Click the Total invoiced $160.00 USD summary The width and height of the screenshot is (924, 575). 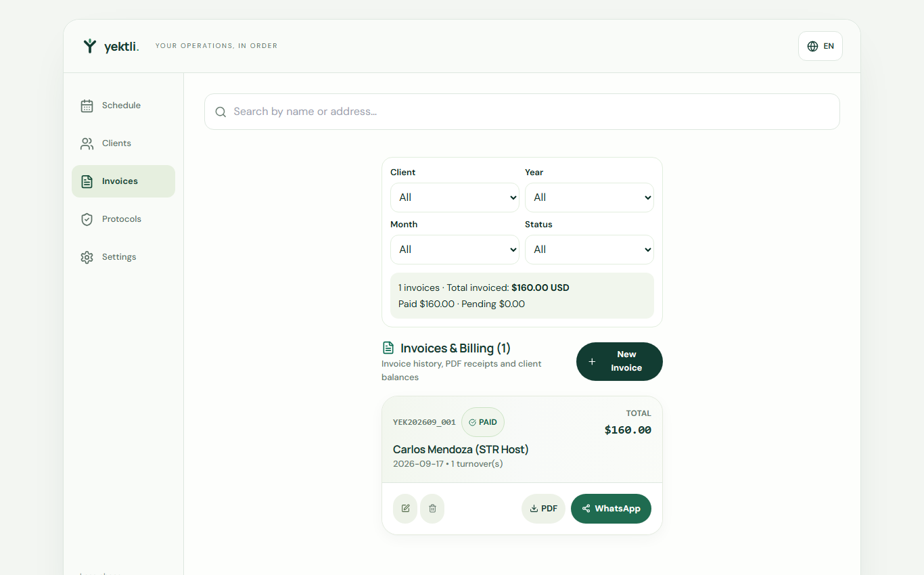[x=484, y=287]
